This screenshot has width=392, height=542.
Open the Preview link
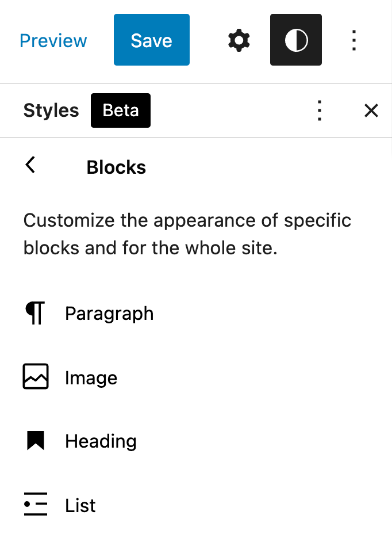(x=53, y=41)
